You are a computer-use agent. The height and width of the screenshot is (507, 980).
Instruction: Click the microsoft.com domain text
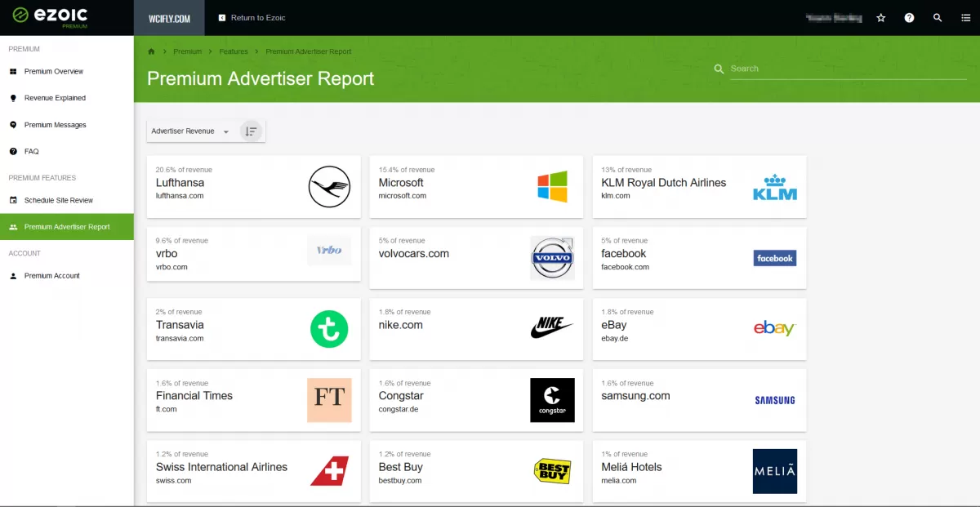pyautogui.click(x=403, y=196)
